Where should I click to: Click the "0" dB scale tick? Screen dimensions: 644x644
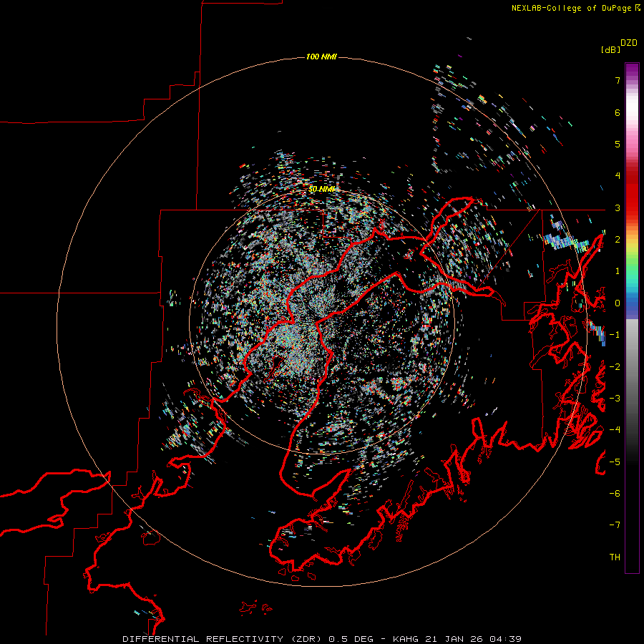pos(618,303)
